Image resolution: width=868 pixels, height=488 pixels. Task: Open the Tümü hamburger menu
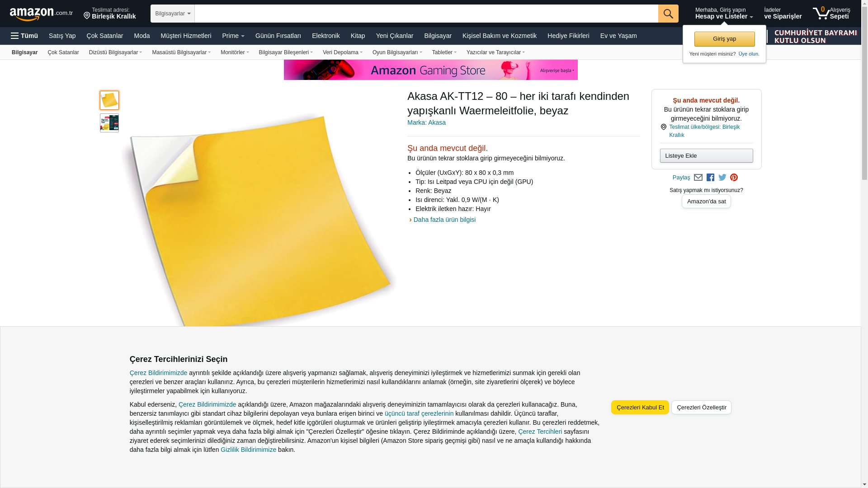[24, 36]
